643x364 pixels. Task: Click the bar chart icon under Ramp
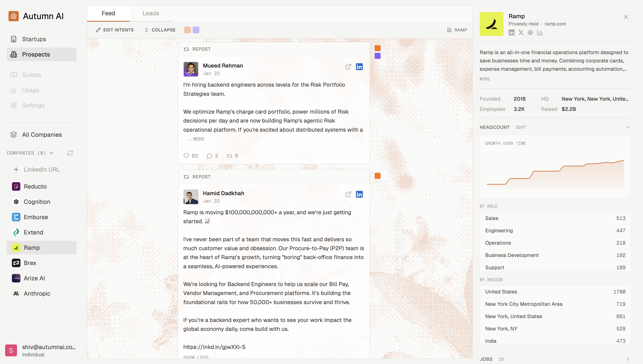pos(540,32)
